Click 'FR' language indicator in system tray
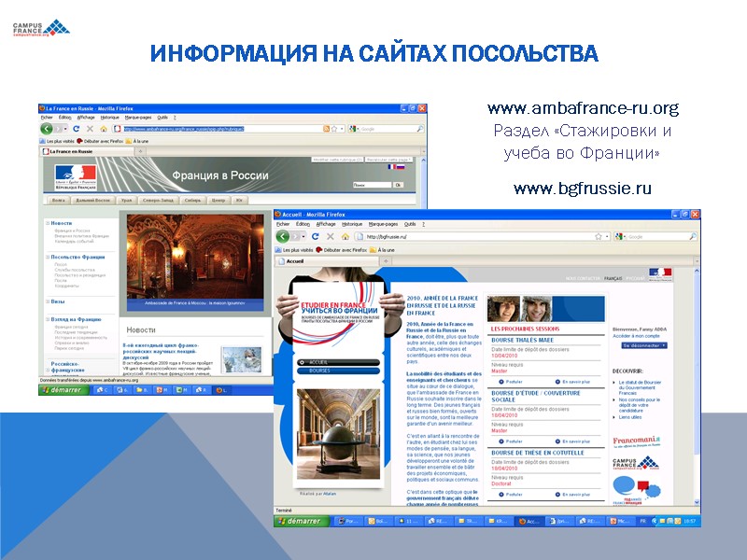 [x=642, y=521]
